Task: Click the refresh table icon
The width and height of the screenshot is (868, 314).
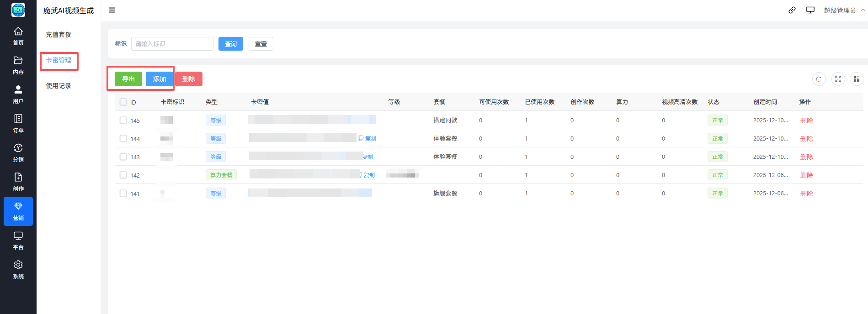Action: point(819,79)
